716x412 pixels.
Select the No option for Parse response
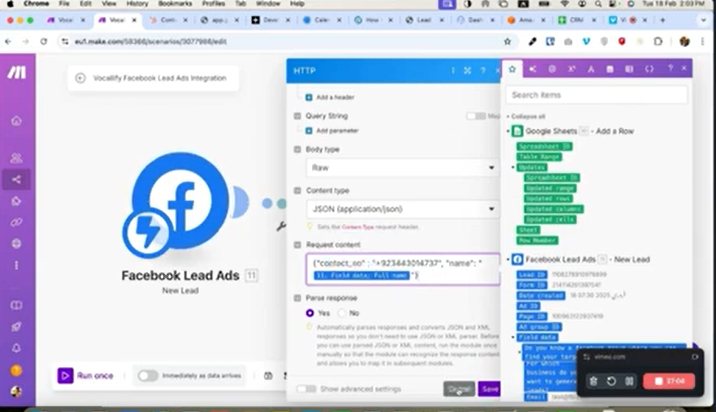[x=341, y=313]
